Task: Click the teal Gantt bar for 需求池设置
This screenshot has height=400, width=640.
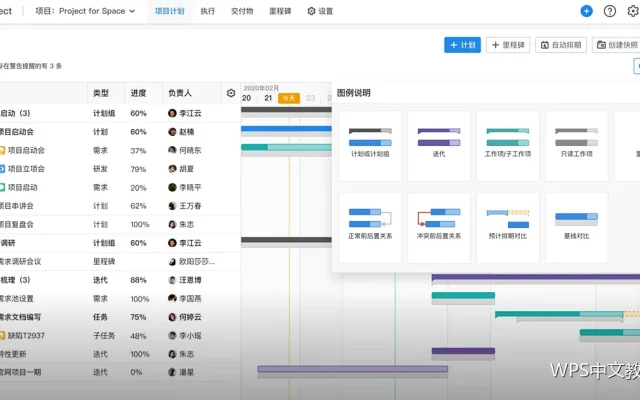Action: click(463, 295)
